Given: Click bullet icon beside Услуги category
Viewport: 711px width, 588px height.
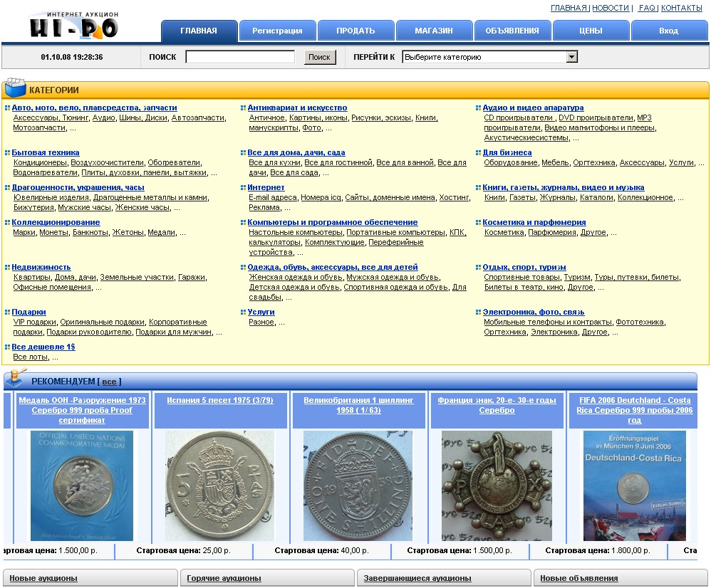Looking at the screenshot, I should point(243,313).
